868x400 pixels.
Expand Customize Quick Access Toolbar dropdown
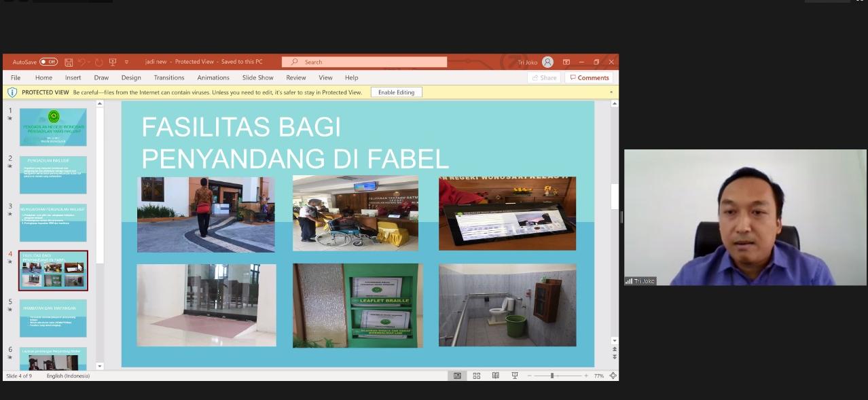[126, 62]
